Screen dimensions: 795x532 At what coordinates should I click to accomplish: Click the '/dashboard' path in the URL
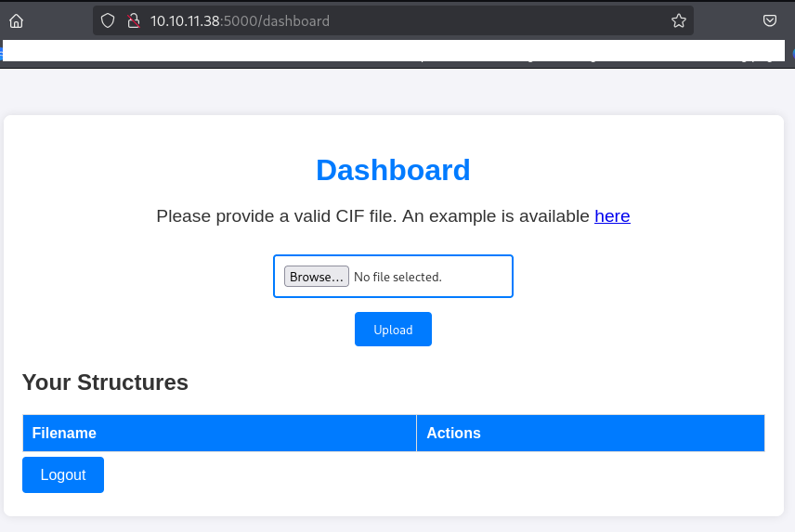tap(293, 20)
